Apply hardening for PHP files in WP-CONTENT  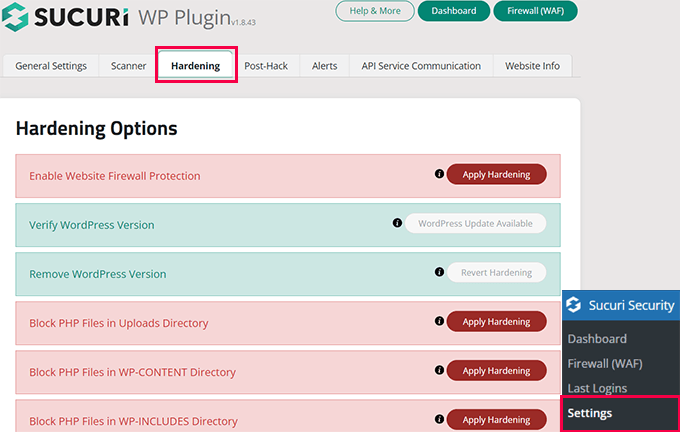point(496,371)
